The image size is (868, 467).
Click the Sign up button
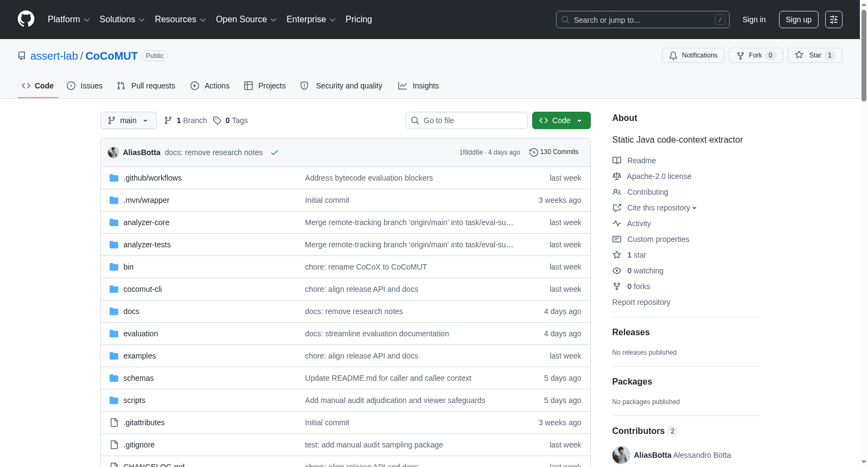click(799, 20)
